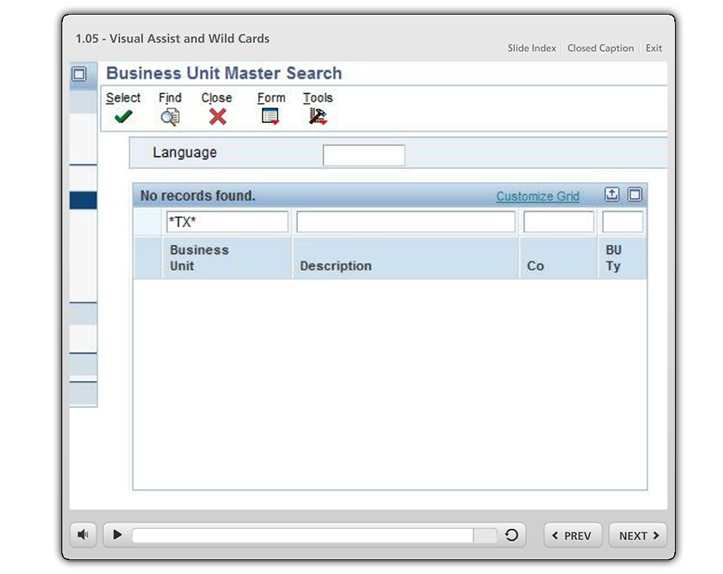
Task: Click the Language input field
Action: point(363,155)
